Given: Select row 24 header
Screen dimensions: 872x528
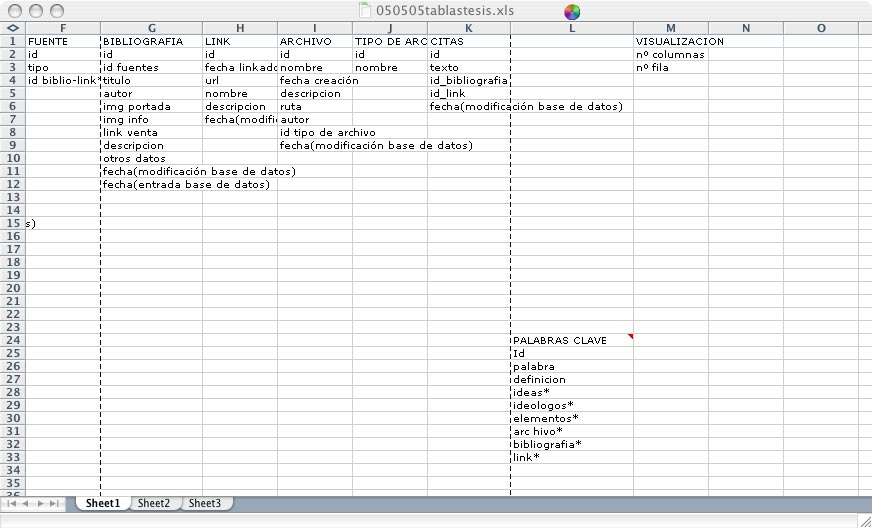Looking at the screenshot, I should point(12,340).
